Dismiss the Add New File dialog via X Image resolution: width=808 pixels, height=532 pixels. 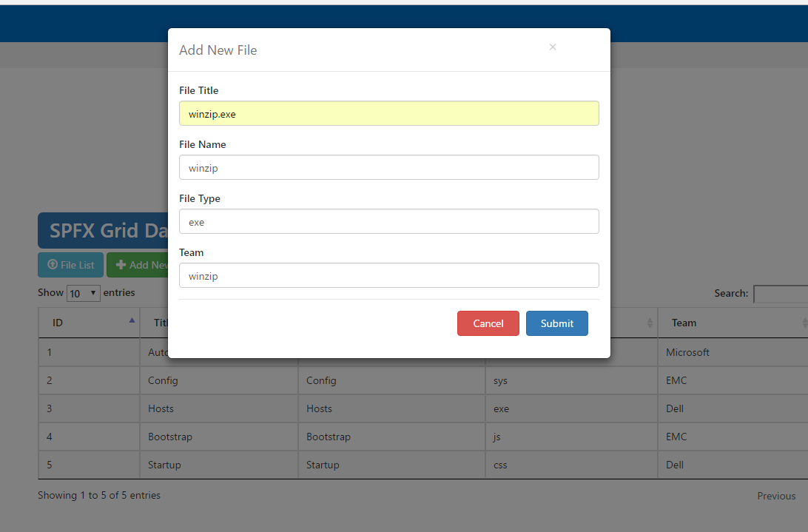[553, 47]
